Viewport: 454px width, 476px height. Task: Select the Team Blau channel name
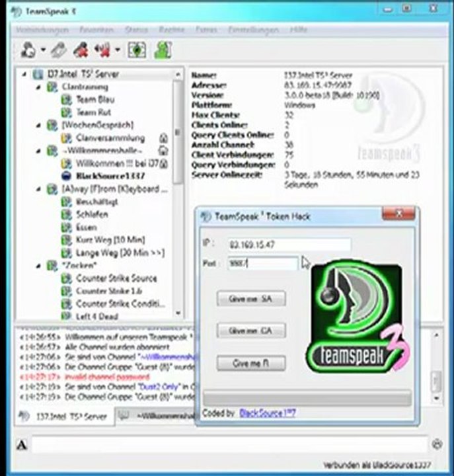[x=95, y=100]
